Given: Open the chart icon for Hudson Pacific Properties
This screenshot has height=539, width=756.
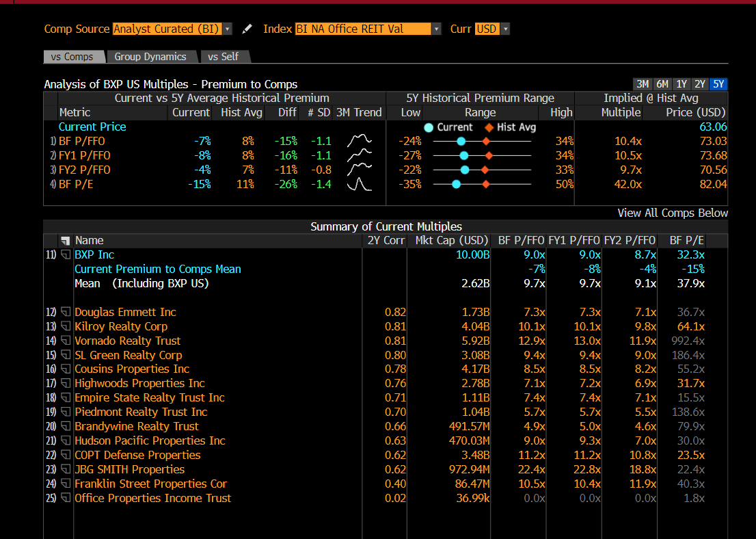Looking at the screenshot, I should (66, 441).
